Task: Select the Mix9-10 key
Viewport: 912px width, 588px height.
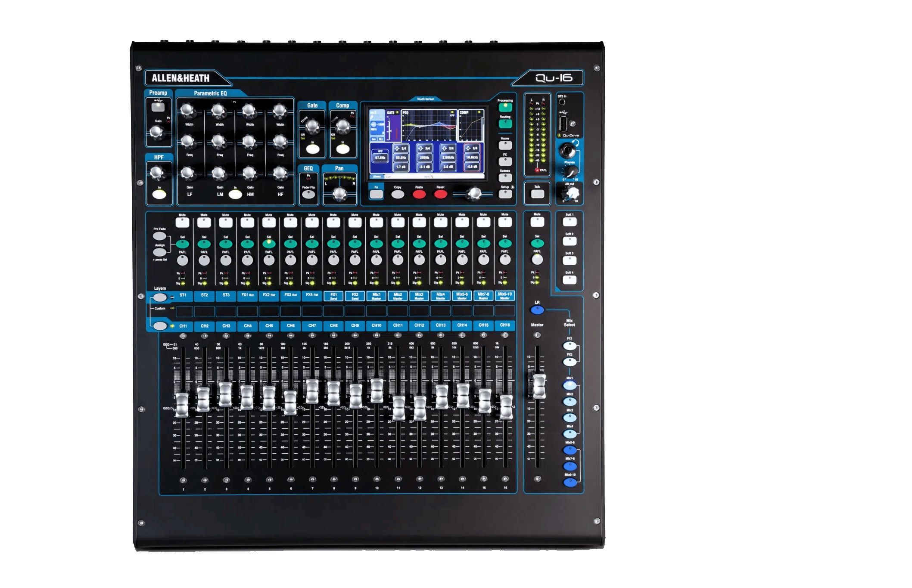Action: click(x=570, y=482)
